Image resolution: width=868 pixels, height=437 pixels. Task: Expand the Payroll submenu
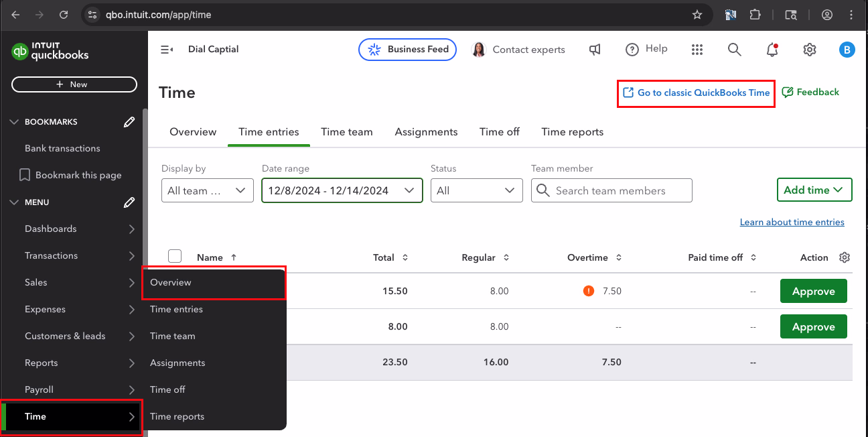pos(132,390)
